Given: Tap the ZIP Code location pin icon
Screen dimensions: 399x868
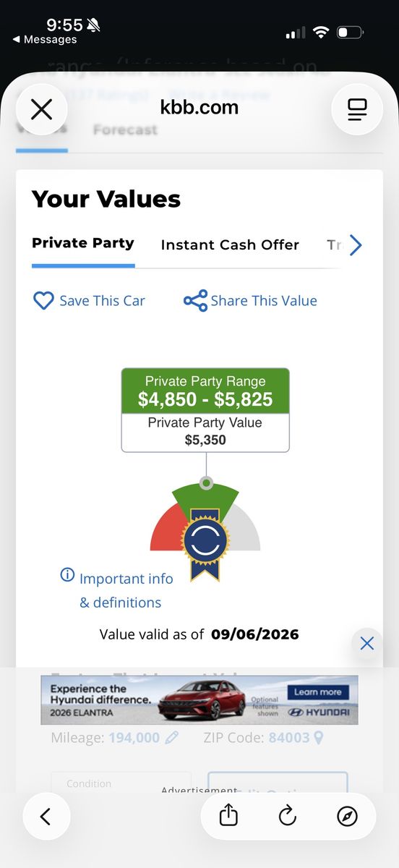Looking at the screenshot, I should coord(318,738).
